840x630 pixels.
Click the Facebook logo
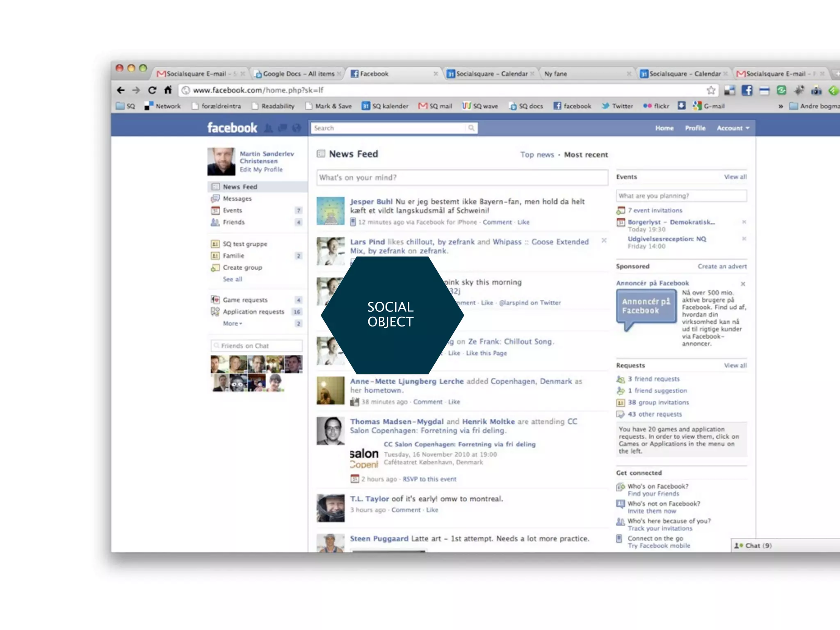coord(232,128)
